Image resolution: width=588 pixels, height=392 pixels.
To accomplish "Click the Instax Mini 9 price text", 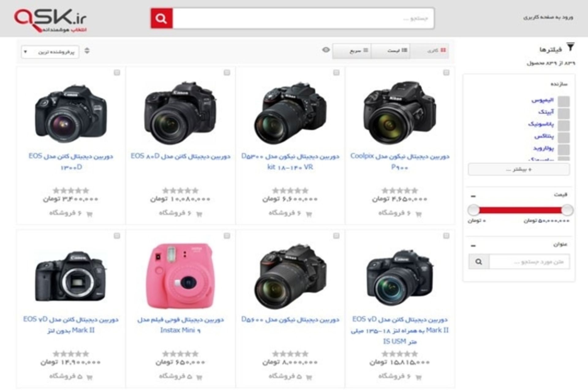I will [x=180, y=362].
